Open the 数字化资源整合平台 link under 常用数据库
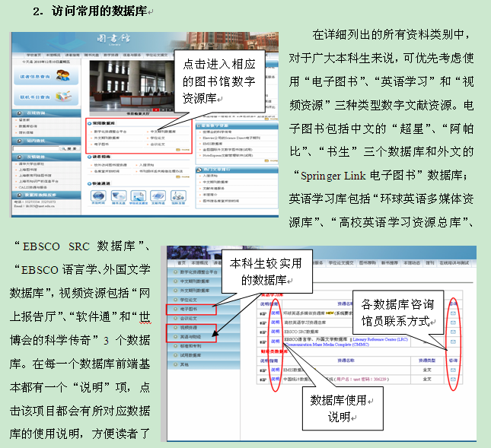491x448 pixels. point(110,132)
